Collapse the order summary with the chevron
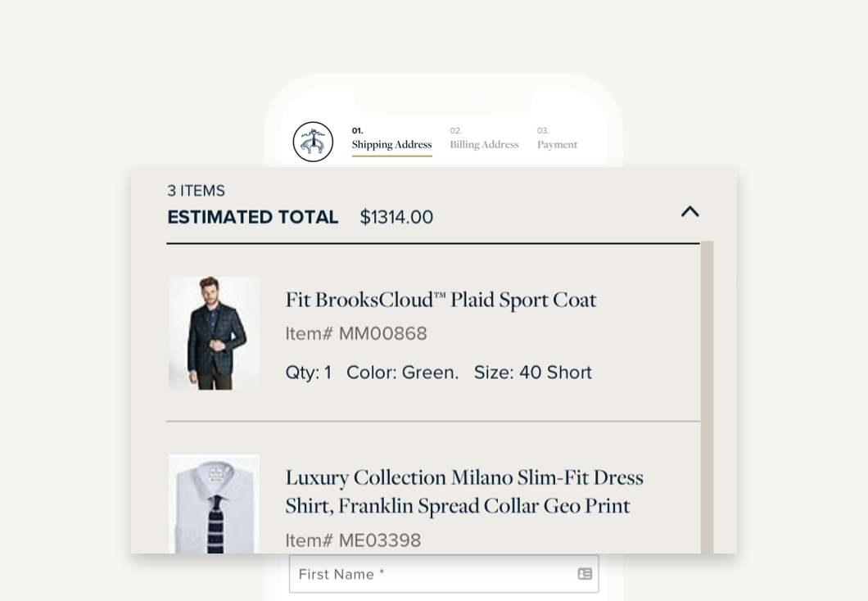This screenshot has height=601, width=868. click(x=689, y=211)
